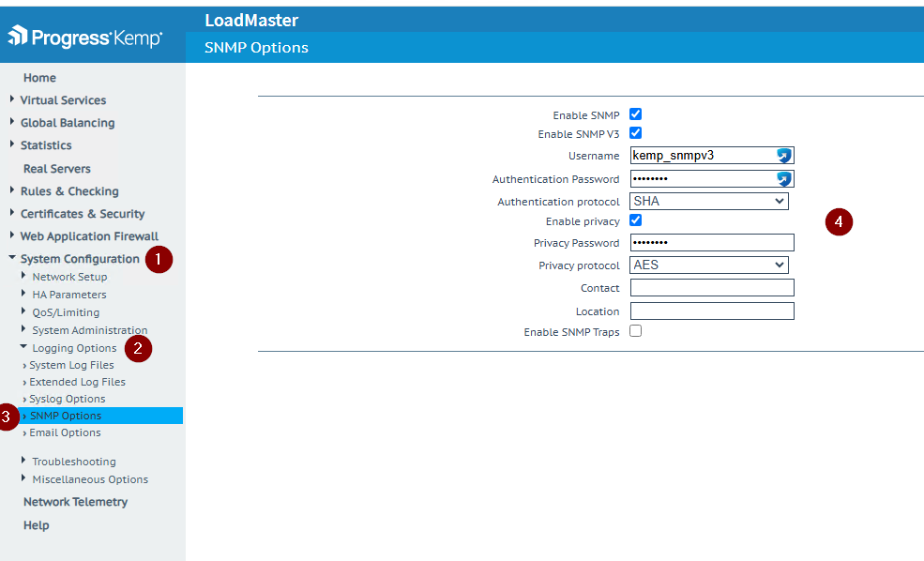Click the Certificates & Security label
The width and height of the screenshot is (924, 561).
(x=83, y=214)
